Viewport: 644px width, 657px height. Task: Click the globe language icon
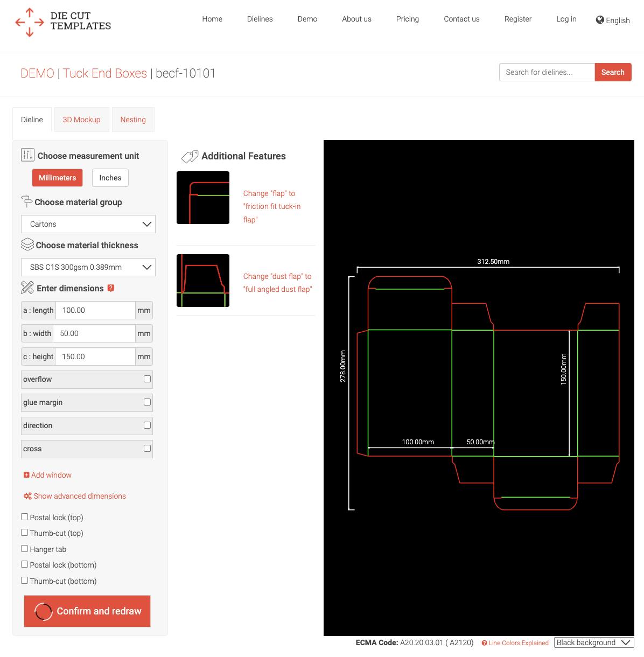pyautogui.click(x=600, y=20)
